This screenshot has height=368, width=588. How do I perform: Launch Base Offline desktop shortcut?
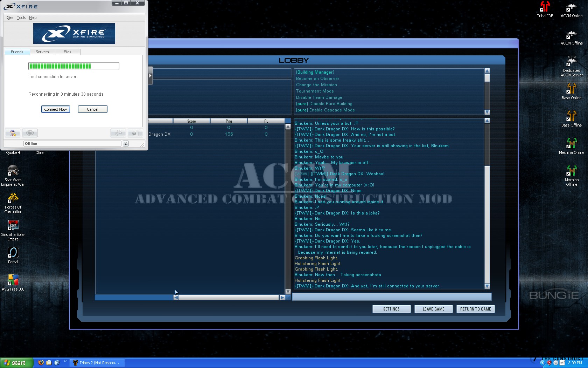[x=572, y=119]
